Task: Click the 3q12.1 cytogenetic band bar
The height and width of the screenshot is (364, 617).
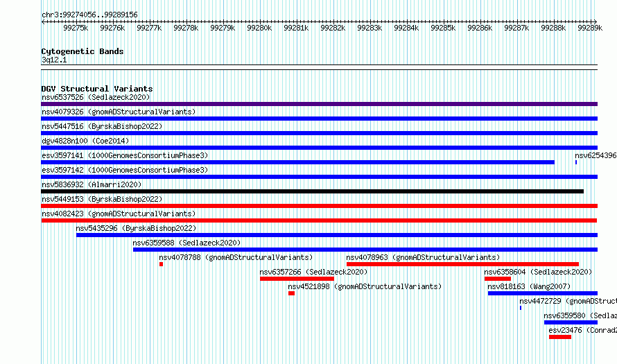Action: point(319,67)
